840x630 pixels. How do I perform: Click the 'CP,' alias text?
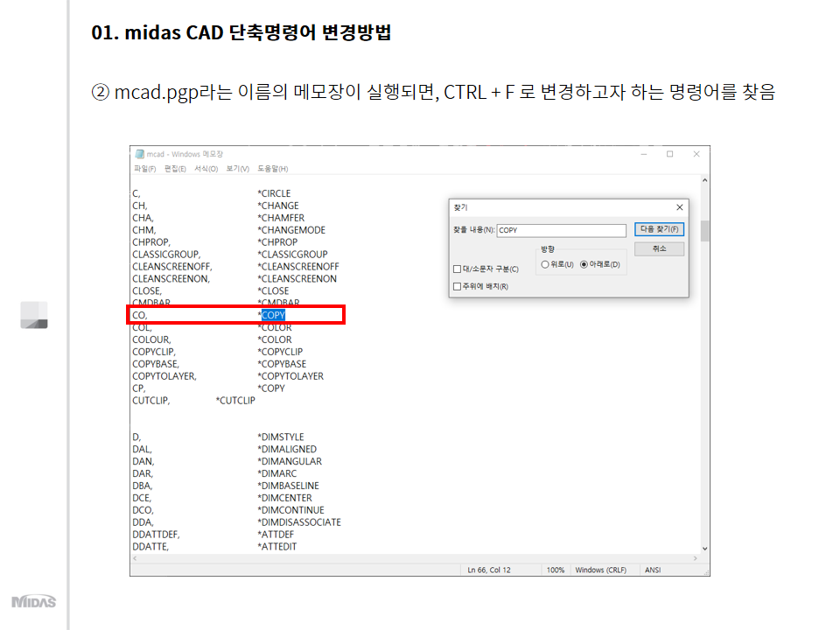(x=139, y=388)
